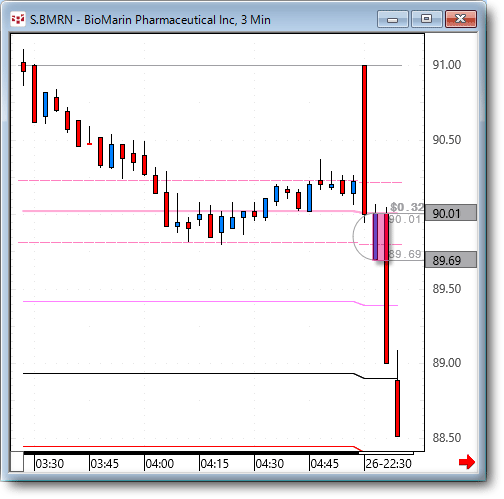The height and width of the screenshot is (499, 504).
Task: Click the 89.00 price axis label
Action: click(446, 363)
